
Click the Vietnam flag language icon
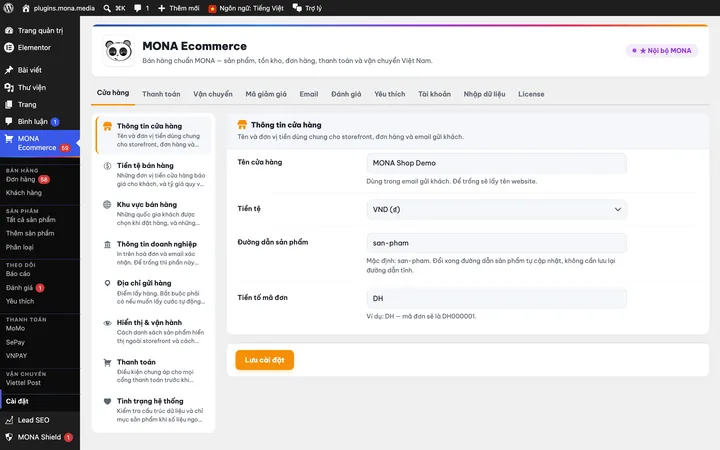coord(212,8)
